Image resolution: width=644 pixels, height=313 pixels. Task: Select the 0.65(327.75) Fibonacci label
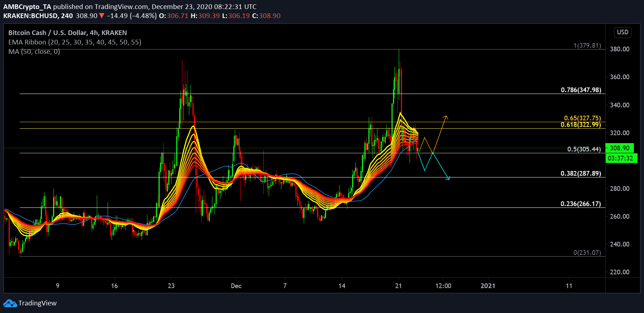[583, 118]
